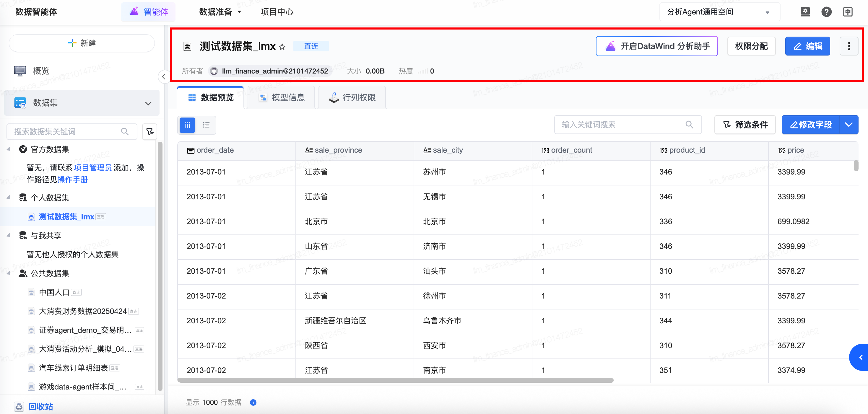
Task: Expand the 数据准备 menu
Action: pyautogui.click(x=220, y=12)
